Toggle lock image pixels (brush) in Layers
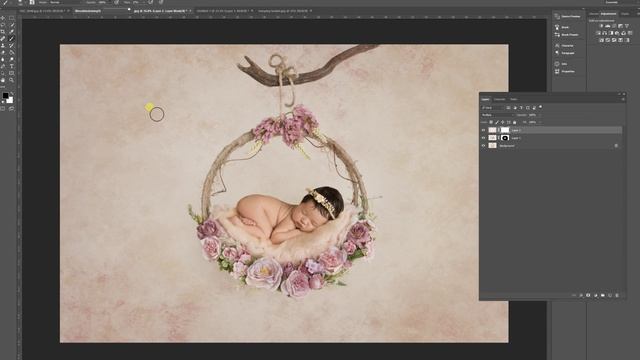This screenshot has height=360, width=640. point(497,122)
